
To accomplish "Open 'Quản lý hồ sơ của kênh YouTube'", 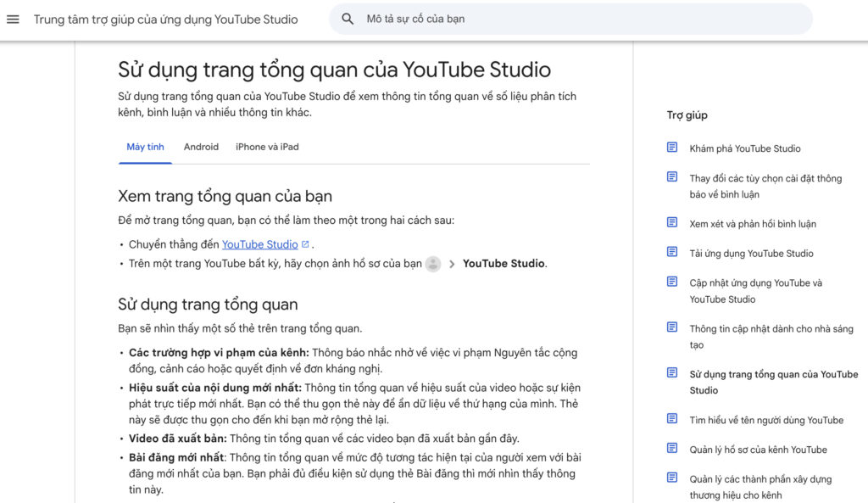I will point(758,450).
